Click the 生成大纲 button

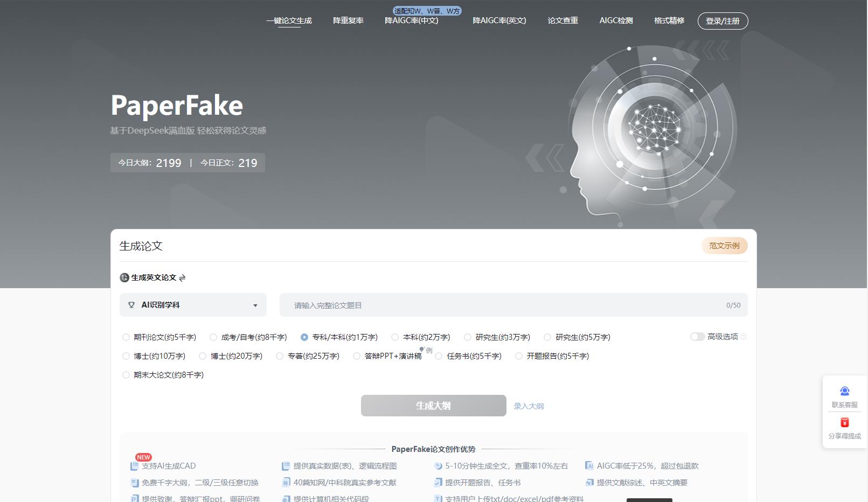click(x=433, y=406)
